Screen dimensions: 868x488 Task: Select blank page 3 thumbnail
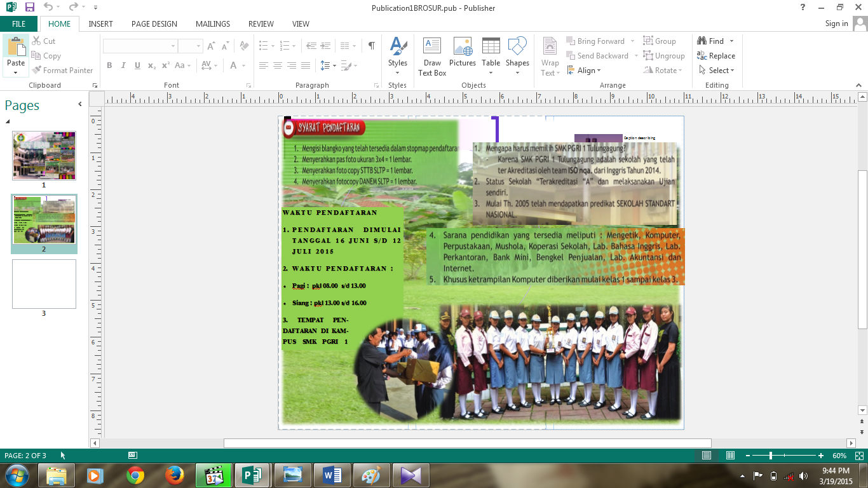(44, 284)
